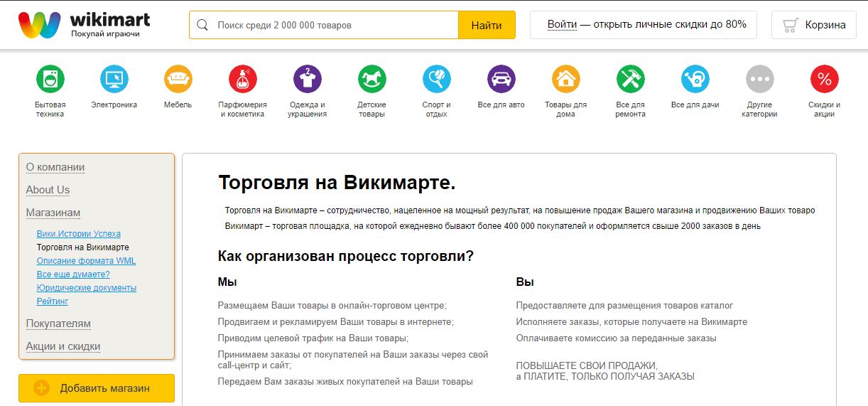This screenshot has height=406, width=868.
Task: Open Все для дачи category icon
Action: pyautogui.click(x=695, y=78)
